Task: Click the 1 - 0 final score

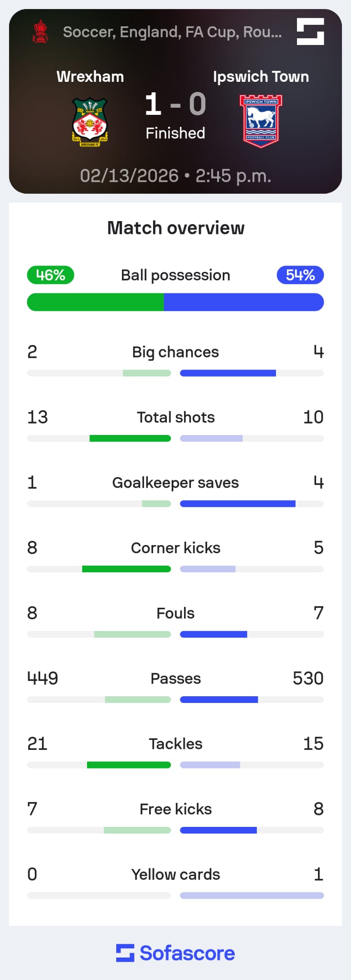Action: [175, 104]
